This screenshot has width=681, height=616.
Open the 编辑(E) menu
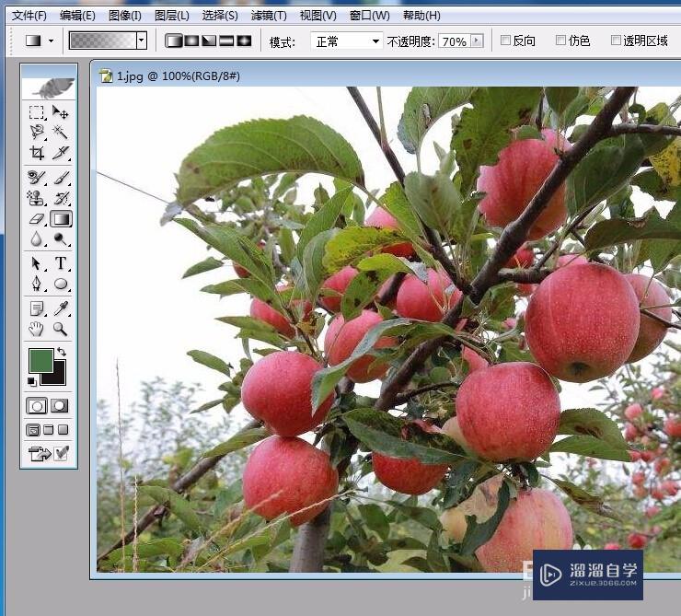[x=77, y=16]
